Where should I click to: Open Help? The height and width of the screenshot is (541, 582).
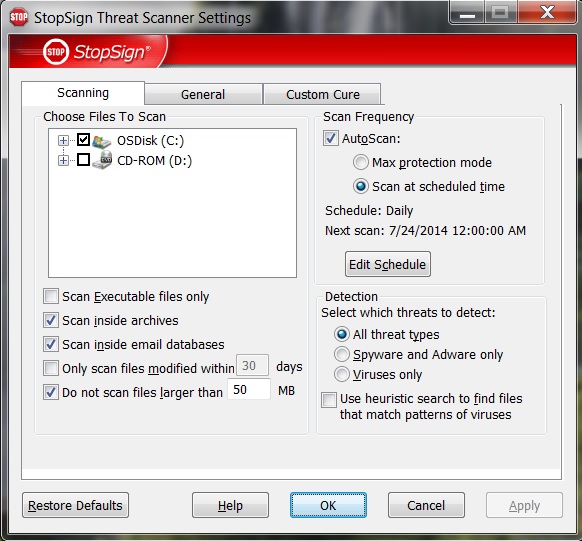click(x=230, y=505)
